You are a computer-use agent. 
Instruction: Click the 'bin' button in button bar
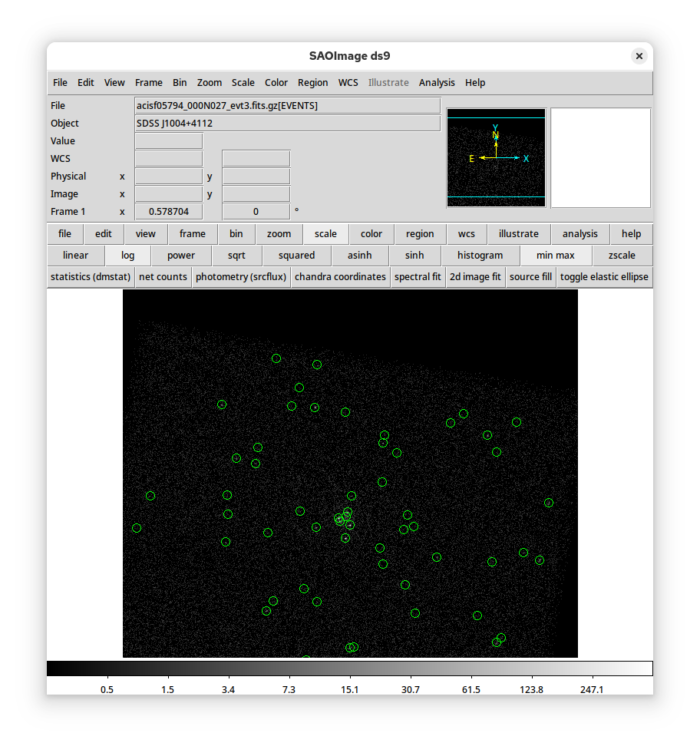236,234
